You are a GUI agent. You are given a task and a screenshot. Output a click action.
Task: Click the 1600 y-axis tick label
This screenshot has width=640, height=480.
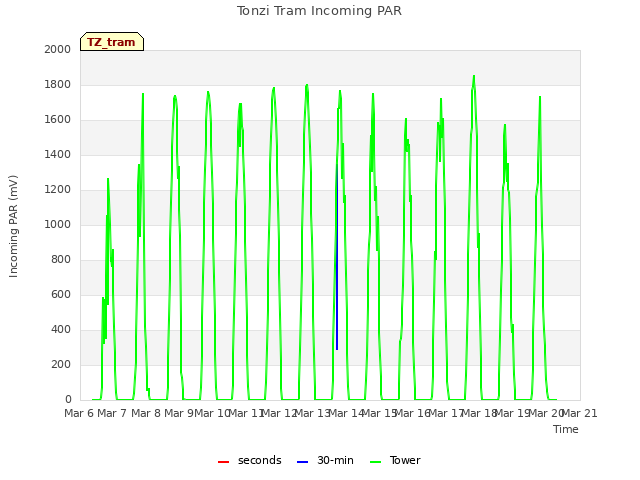pos(58,120)
